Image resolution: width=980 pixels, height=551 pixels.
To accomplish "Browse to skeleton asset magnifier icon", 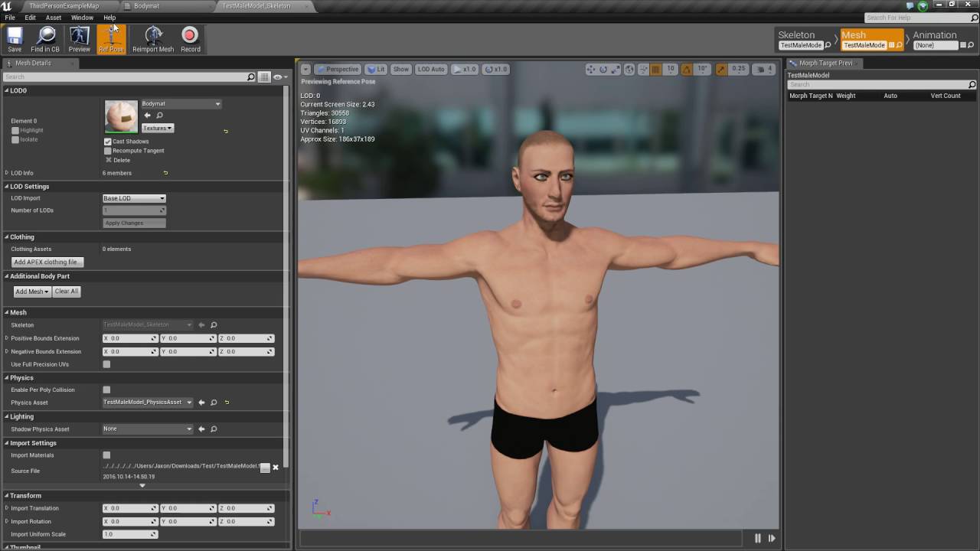I will click(x=214, y=324).
